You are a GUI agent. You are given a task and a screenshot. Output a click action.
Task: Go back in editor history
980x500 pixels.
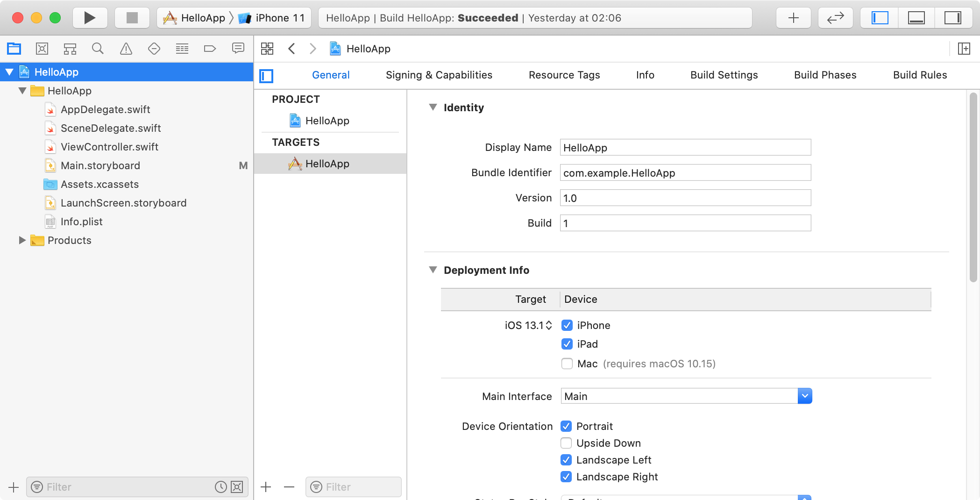[x=291, y=49]
